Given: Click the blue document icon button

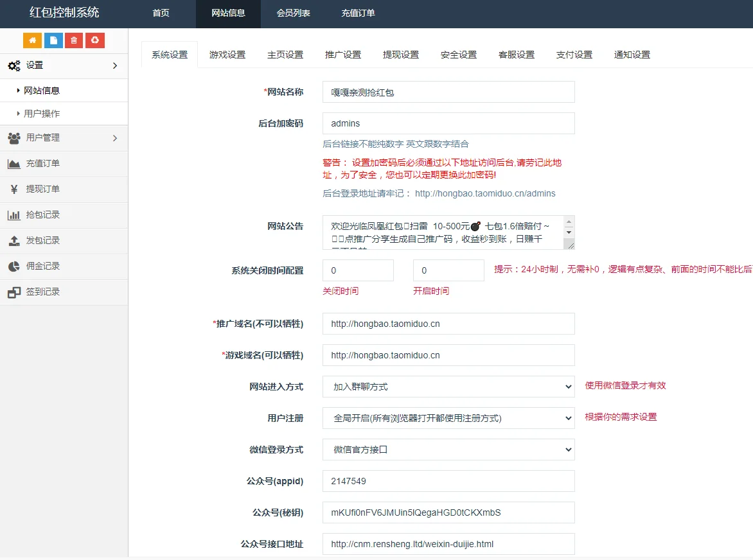Looking at the screenshot, I should tap(53, 40).
